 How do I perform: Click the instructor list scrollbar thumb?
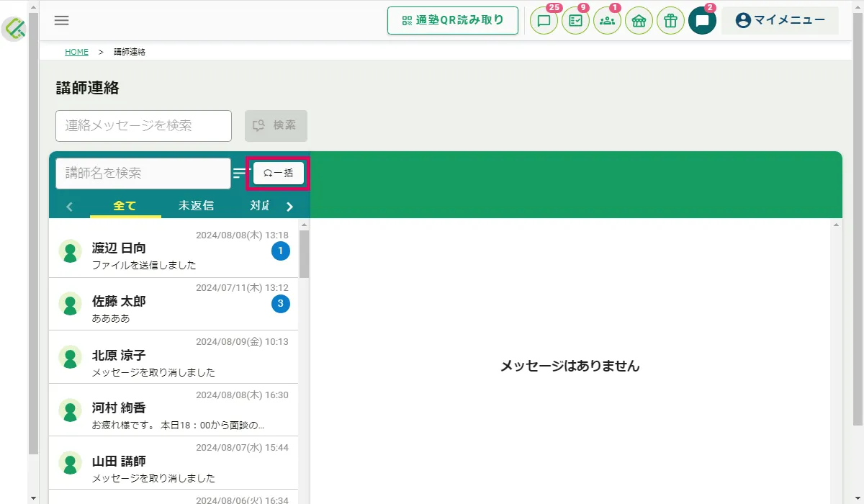point(304,254)
